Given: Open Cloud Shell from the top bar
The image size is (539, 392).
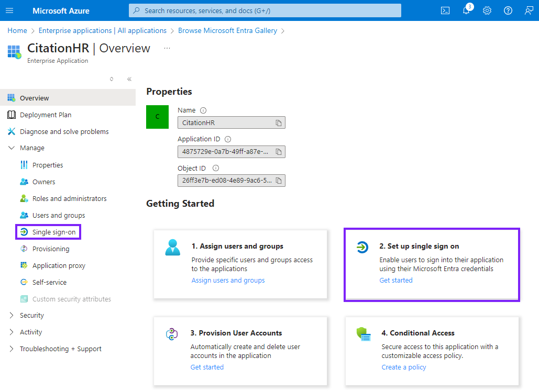Looking at the screenshot, I should (445, 10).
